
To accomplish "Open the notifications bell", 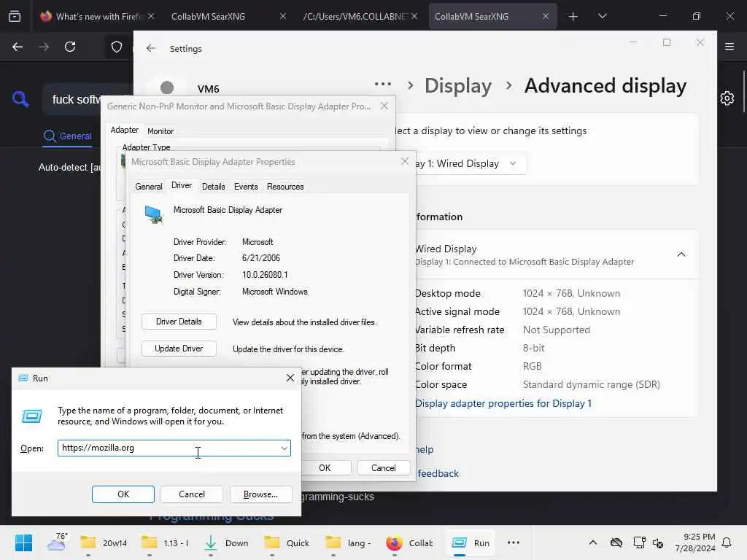I will (727, 542).
